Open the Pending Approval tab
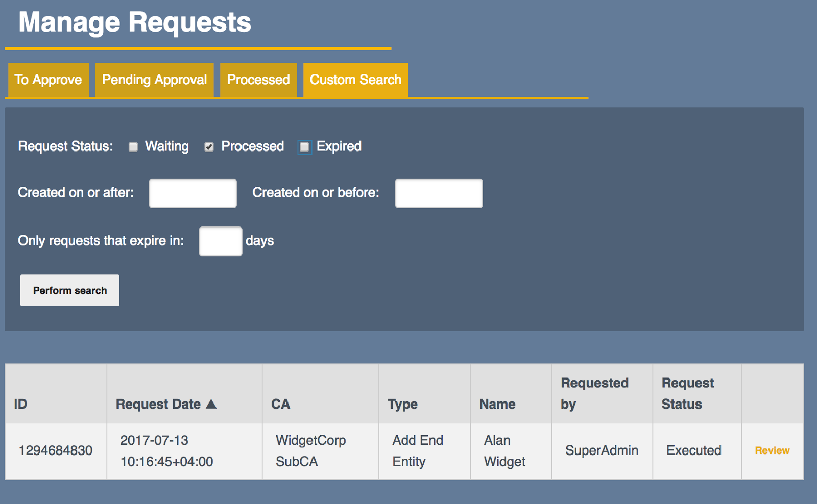The image size is (817, 504). click(x=154, y=80)
